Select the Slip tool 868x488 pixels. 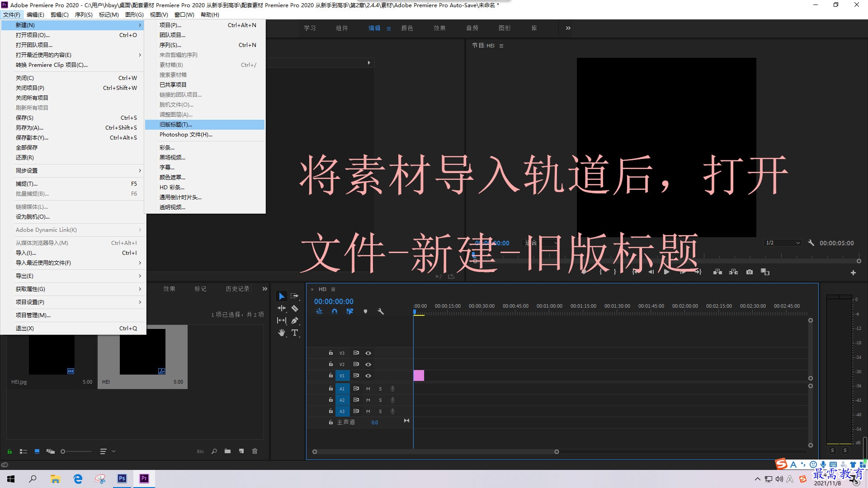point(281,320)
